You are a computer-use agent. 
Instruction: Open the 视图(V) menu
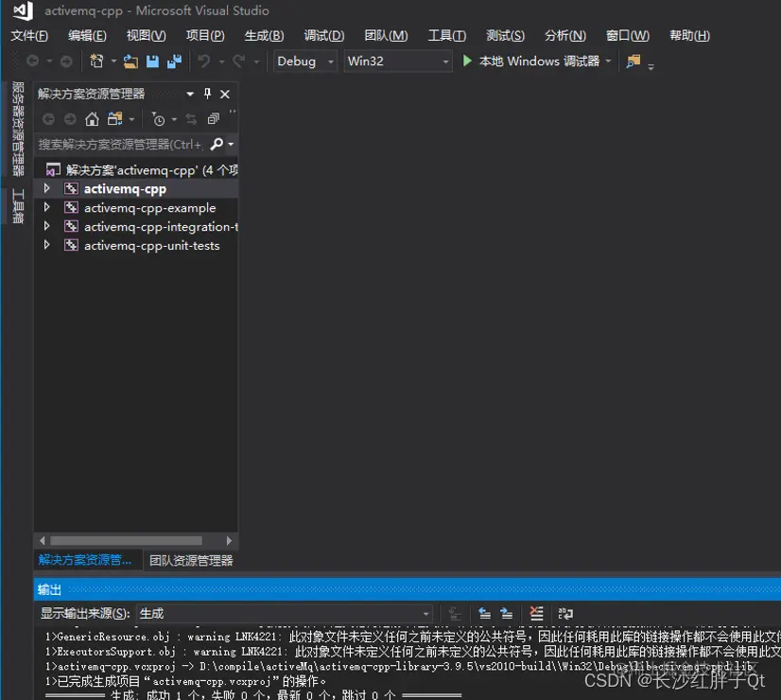click(146, 35)
